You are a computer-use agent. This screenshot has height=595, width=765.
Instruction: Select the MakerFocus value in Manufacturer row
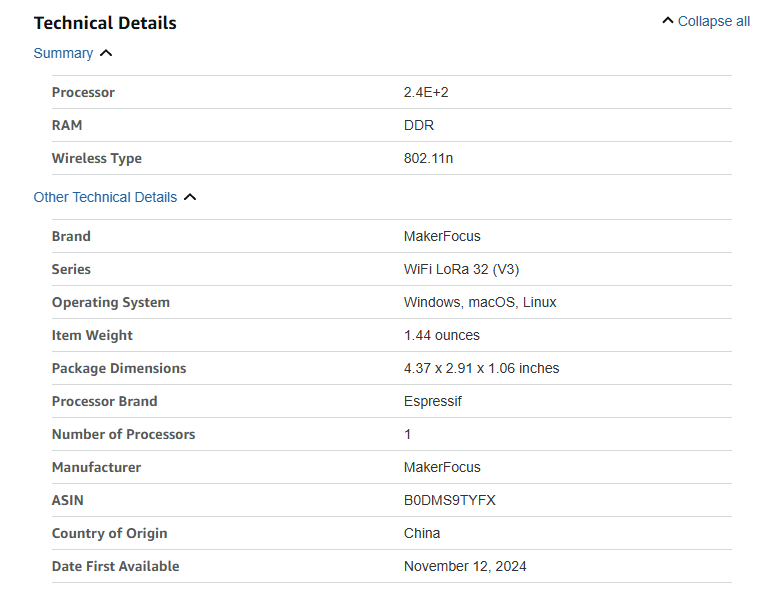tap(442, 467)
